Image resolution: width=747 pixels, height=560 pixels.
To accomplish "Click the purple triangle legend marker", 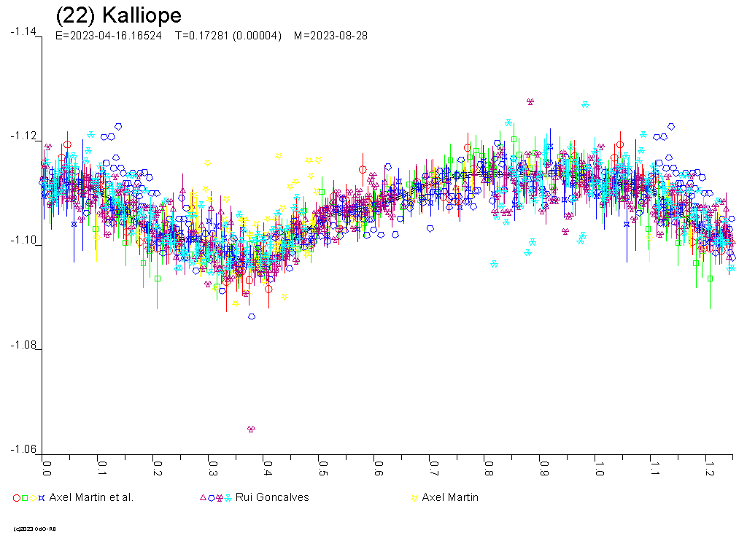I will [x=203, y=498].
